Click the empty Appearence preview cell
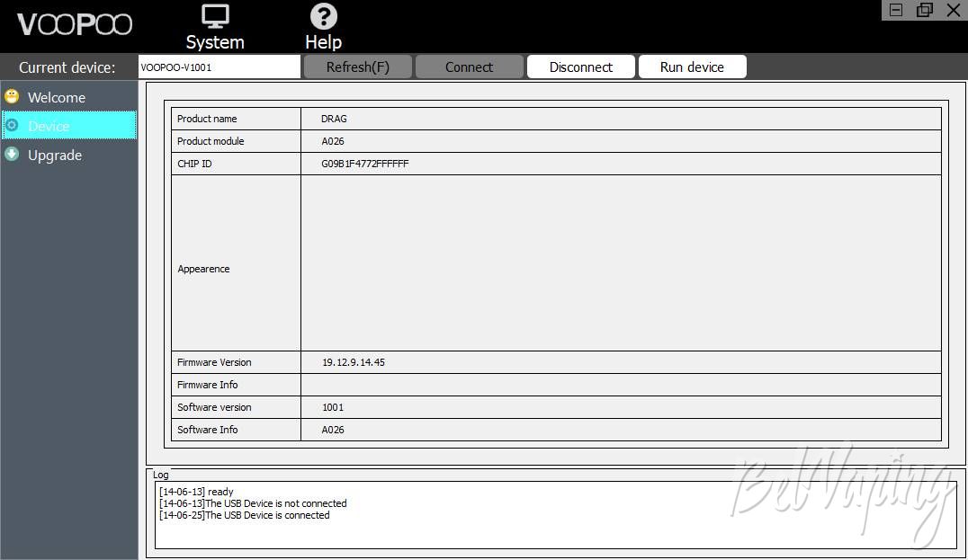This screenshot has height=560, width=968. coord(621,263)
